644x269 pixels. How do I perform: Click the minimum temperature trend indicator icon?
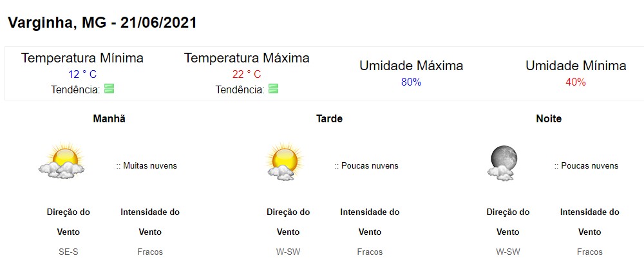point(109,88)
